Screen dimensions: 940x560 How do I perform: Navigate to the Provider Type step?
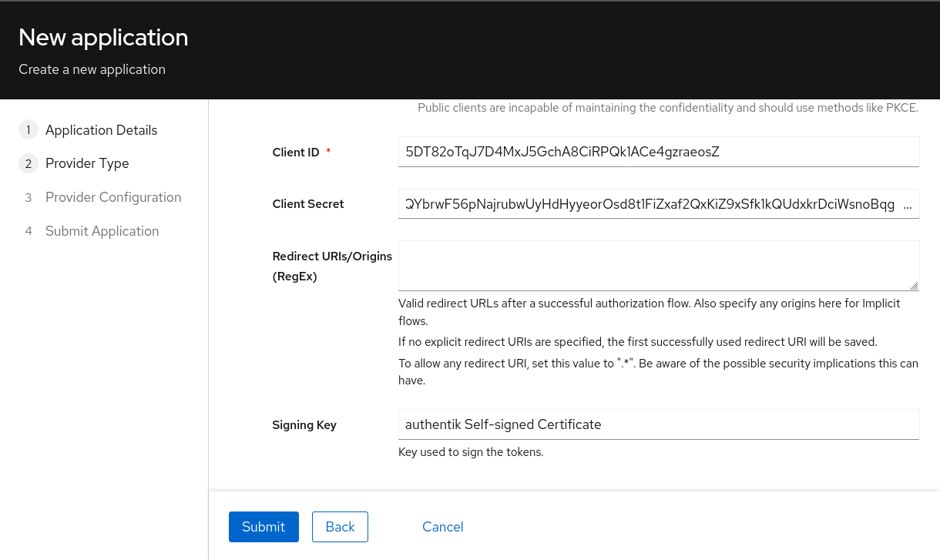click(x=87, y=163)
